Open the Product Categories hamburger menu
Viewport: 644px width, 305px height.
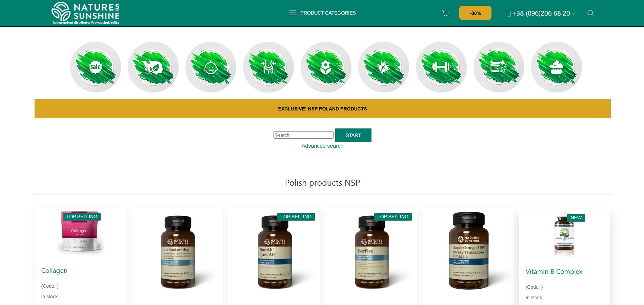point(322,13)
